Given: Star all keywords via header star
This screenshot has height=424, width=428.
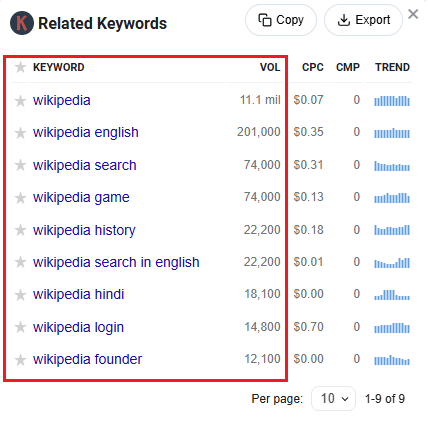Looking at the screenshot, I should point(20,67).
